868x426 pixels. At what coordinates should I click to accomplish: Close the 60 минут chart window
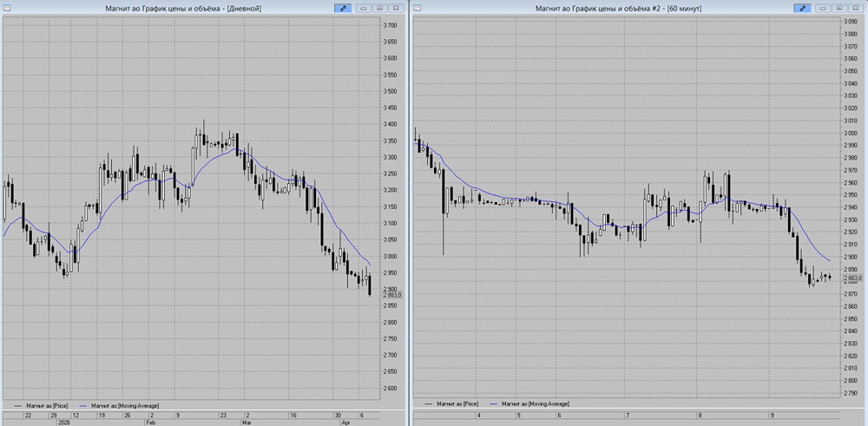pyautogui.click(x=855, y=9)
